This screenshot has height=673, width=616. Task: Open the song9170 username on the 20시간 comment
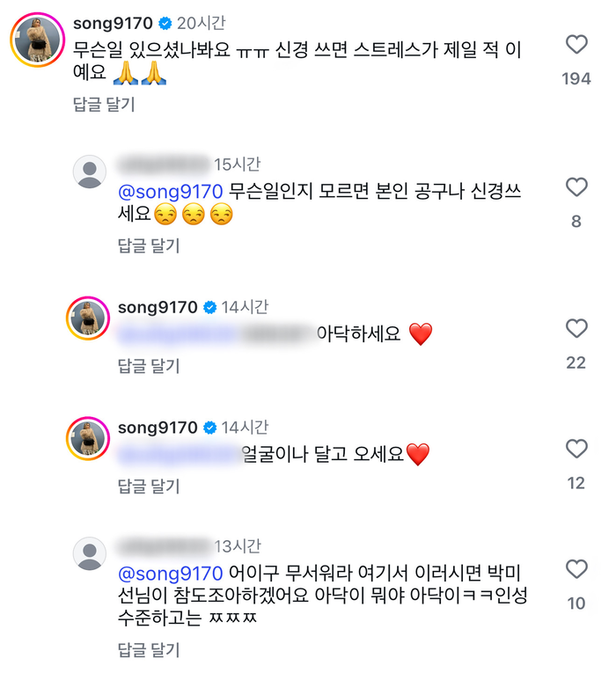[x=114, y=23]
